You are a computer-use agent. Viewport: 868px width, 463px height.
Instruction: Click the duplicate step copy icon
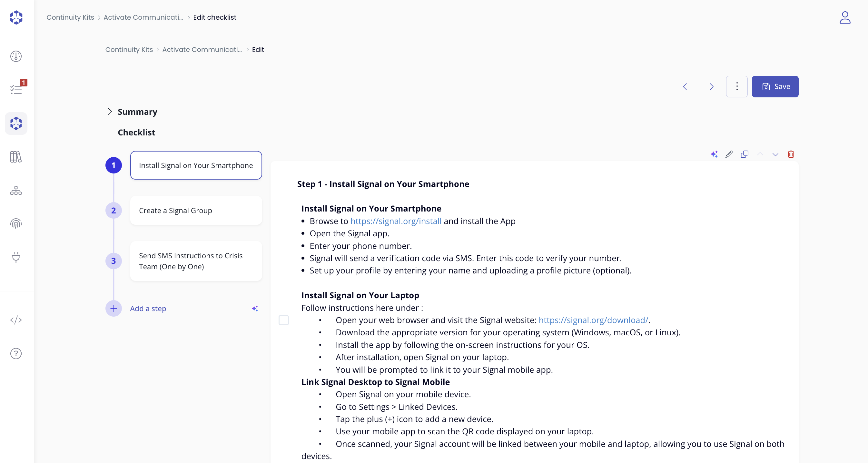[x=744, y=154]
